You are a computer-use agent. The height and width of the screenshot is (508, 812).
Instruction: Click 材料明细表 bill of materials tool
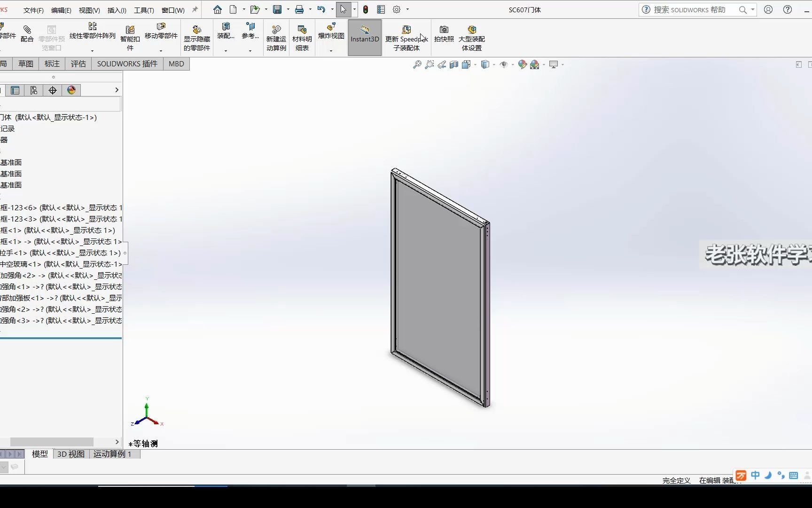302,38
